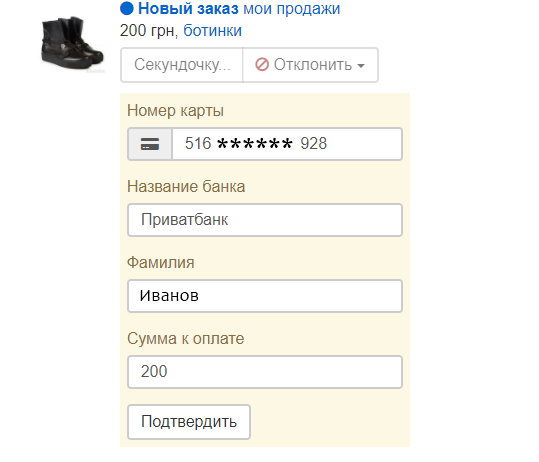This screenshot has height=462, width=539.
Task: Click the Отклонить button label
Action: tap(312, 65)
